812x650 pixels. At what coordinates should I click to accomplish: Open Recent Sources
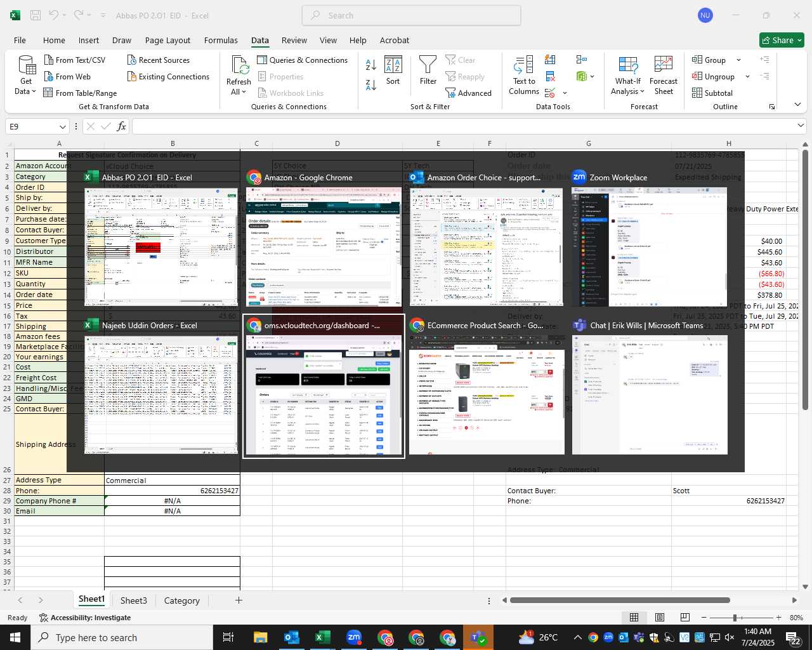159,60
